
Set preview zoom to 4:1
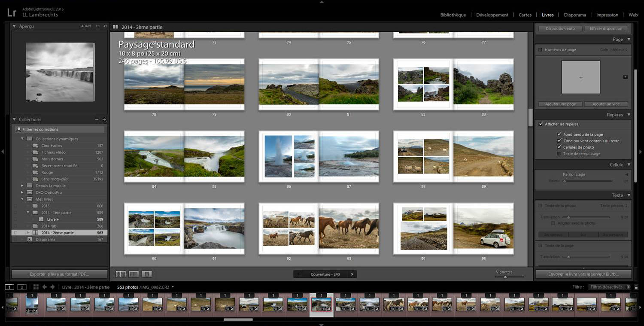point(105,26)
